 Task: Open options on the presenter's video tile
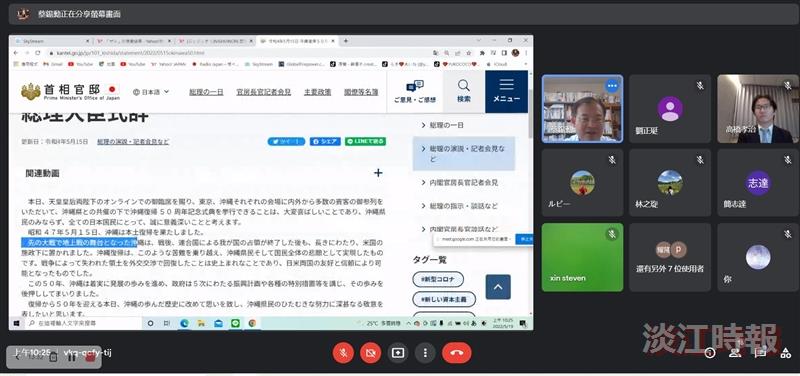click(x=612, y=86)
